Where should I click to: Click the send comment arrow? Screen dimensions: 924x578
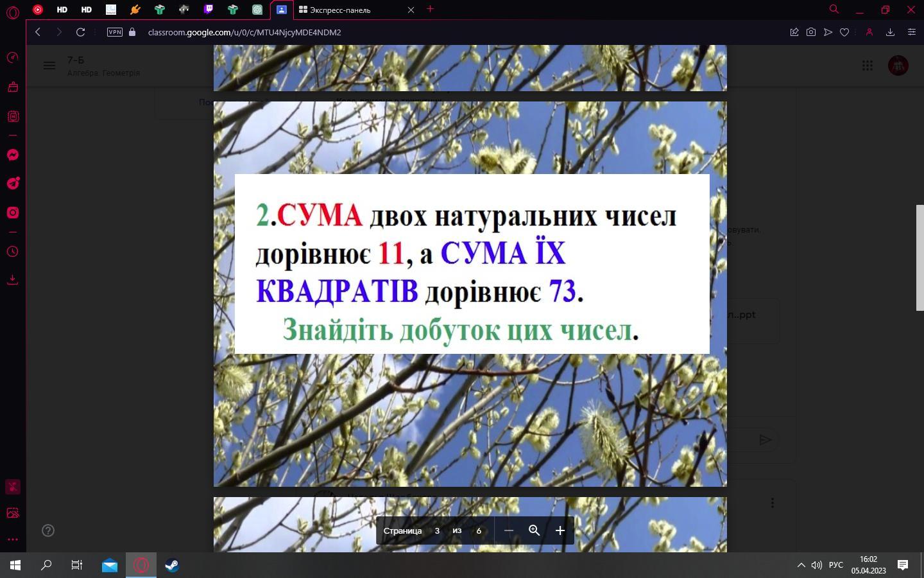[x=765, y=440]
